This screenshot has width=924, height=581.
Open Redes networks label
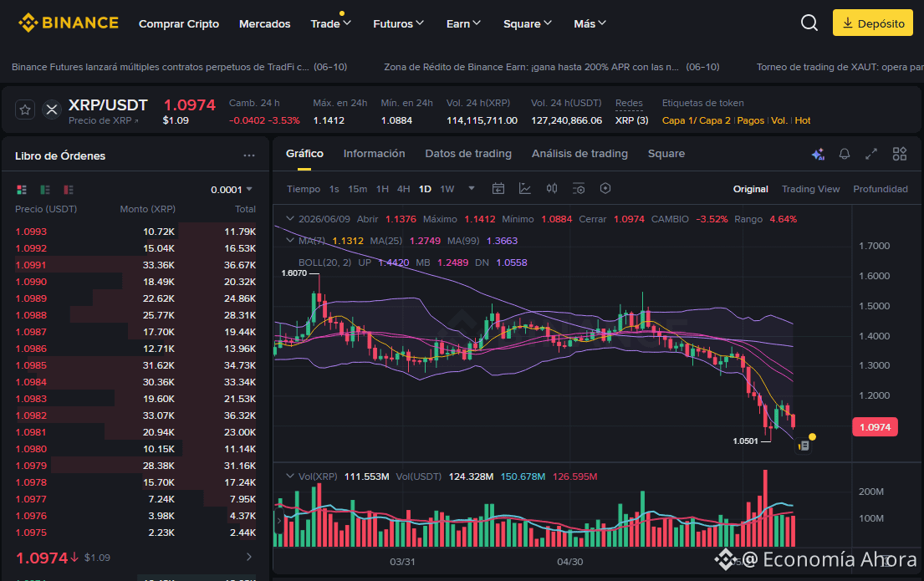[x=629, y=103]
